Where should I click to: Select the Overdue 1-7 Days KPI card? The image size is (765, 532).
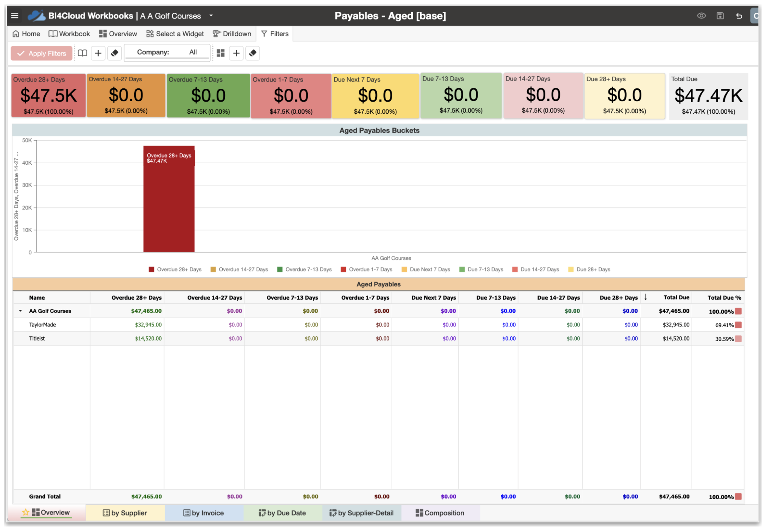click(x=291, y=96)
